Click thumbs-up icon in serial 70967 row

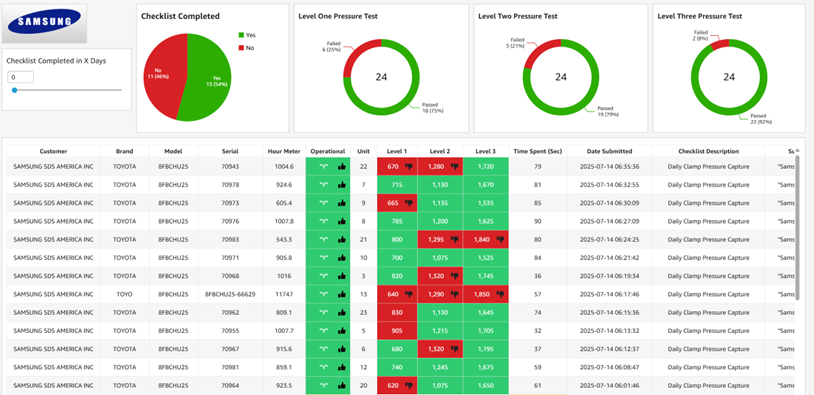(x=342, y=349)
